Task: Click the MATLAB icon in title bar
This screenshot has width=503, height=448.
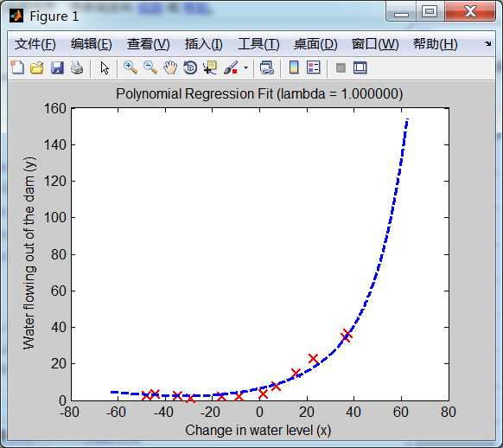Action: (x=16, y=16)
